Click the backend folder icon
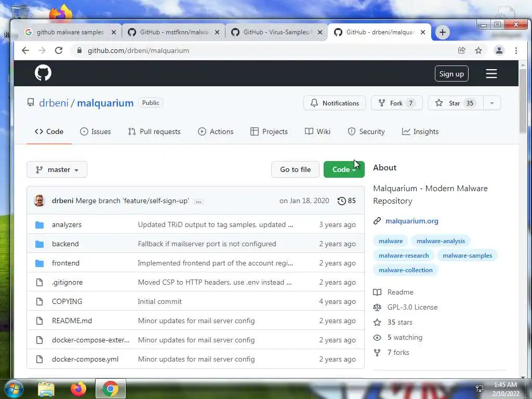532x399 pixels. [x=39, y=244]
